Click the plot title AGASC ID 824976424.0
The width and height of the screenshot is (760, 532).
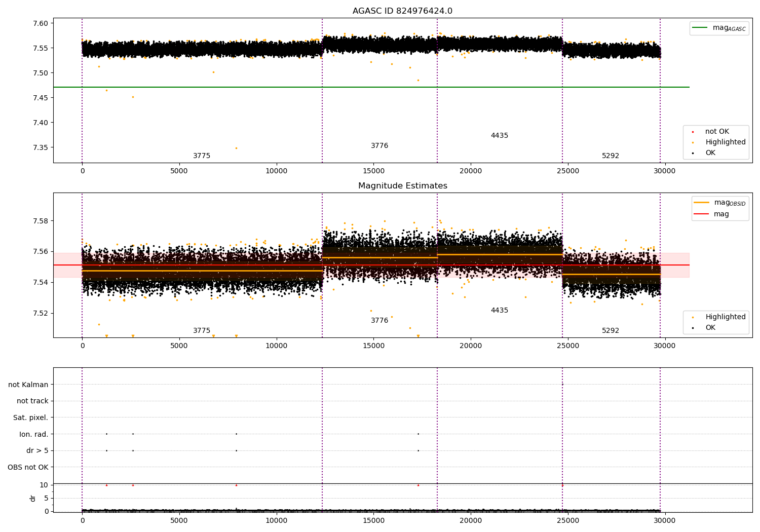coord(402,11)
